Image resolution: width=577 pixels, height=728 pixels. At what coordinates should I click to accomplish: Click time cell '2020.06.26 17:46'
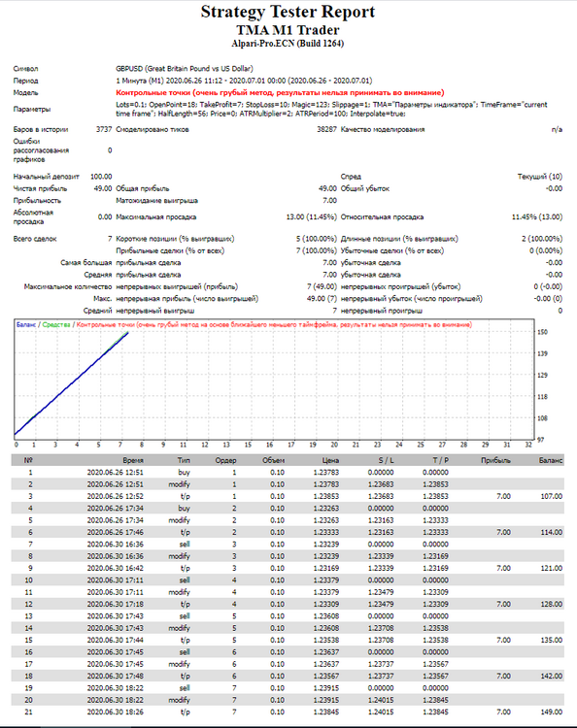pos(116,532)
